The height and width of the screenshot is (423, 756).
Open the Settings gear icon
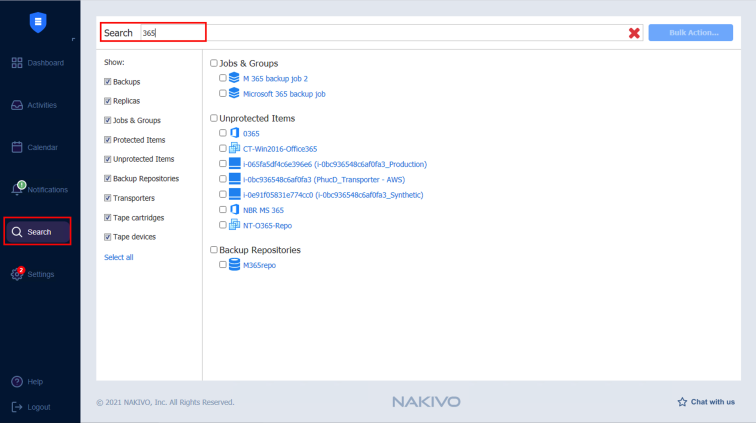[17, 274]
